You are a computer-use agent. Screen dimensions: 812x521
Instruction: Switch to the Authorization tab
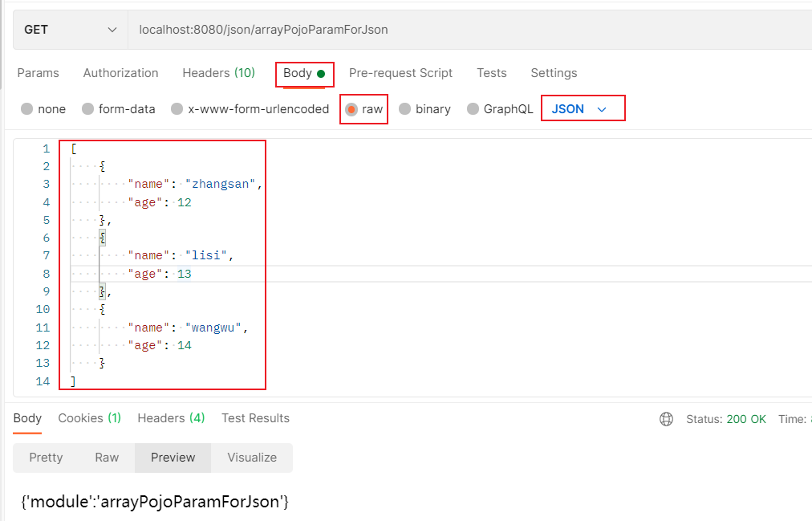(120, 73)
